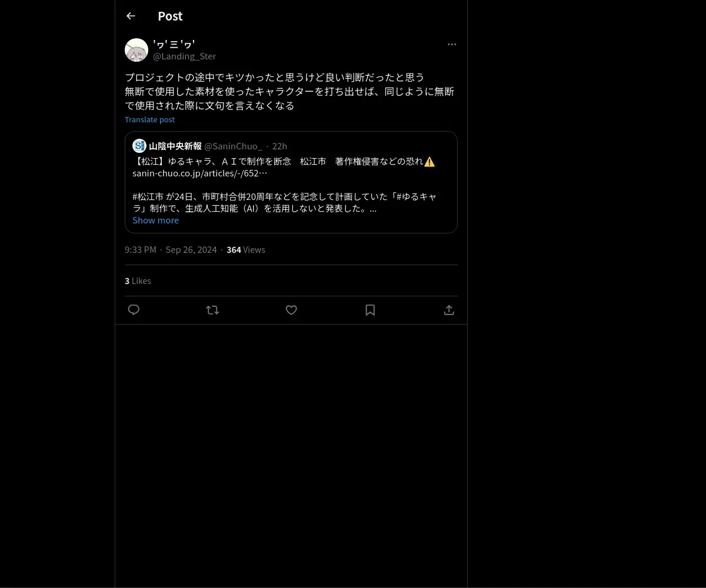Go back using the arrow icon
The height and width of the screenshot is (588, 706).
(131, 16)
